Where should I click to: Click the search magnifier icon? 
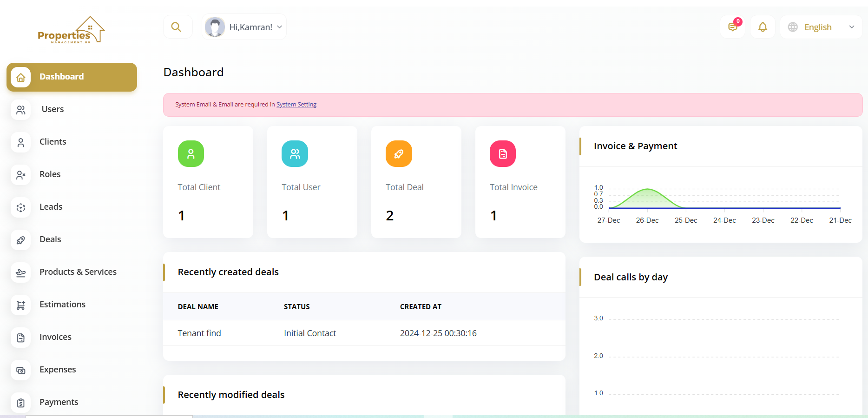coord(176,27)
